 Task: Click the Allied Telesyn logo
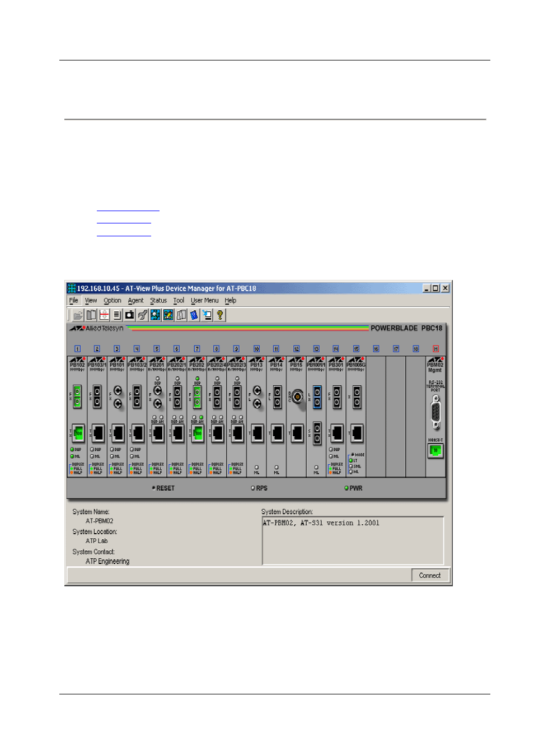96,328
